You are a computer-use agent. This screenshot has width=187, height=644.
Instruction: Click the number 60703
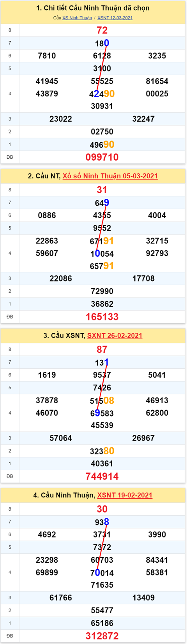[x=102, y=560]
